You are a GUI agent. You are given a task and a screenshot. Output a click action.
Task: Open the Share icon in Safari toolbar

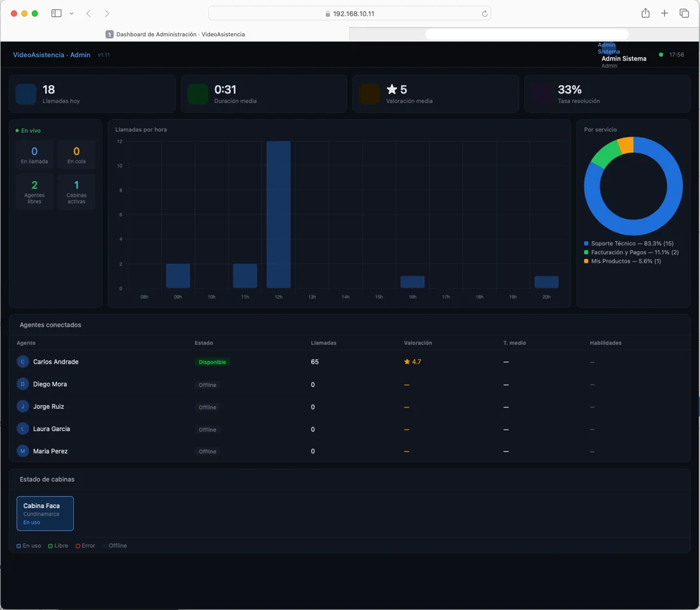click(x=645, y=13)
